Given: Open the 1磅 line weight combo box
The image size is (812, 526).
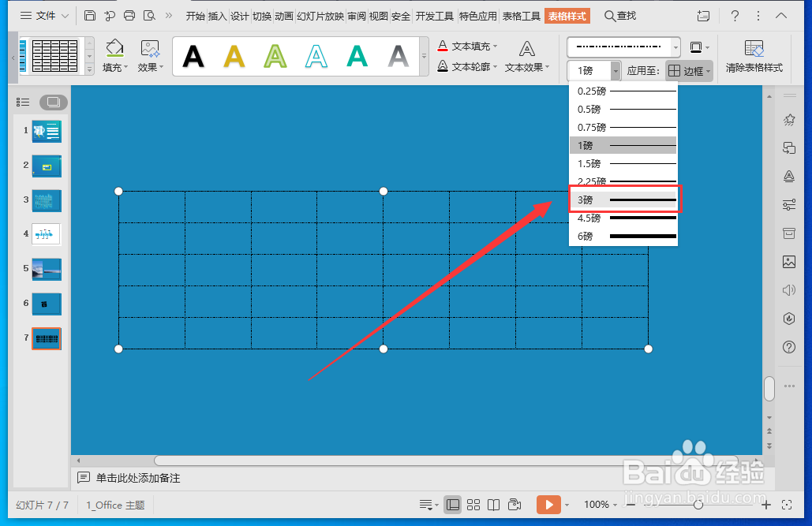Looking at the screenshot, I should [594, 70].
